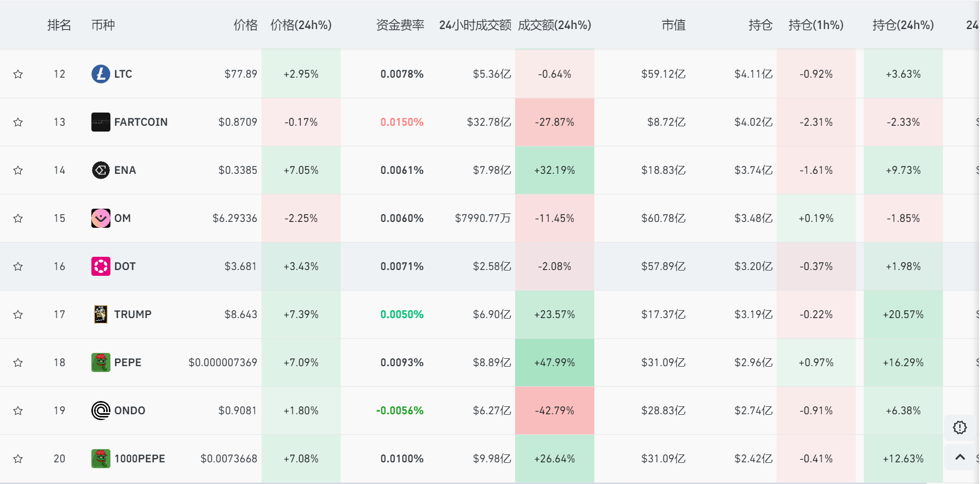This screenshot has height=484, width=980.
Task: Sort by 24小时成交额 column header
Action: [474, 25]
